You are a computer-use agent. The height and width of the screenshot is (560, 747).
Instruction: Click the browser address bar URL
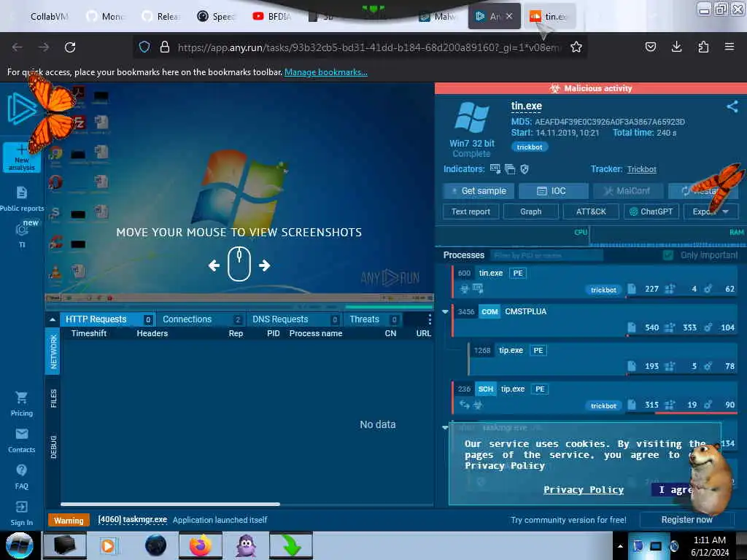coord(368,47)
